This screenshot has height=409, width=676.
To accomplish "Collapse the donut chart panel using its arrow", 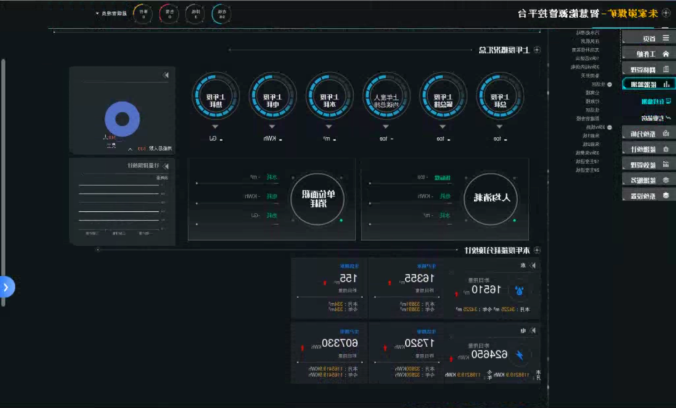I will [166, 75].
